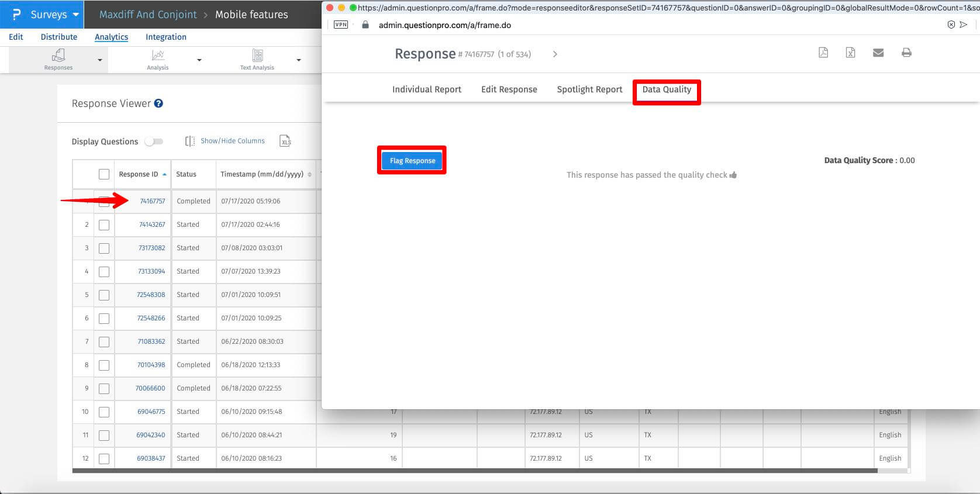Open the Spotlight Report tab
This screenshot has width=980, height=494.
pos(589,89)
